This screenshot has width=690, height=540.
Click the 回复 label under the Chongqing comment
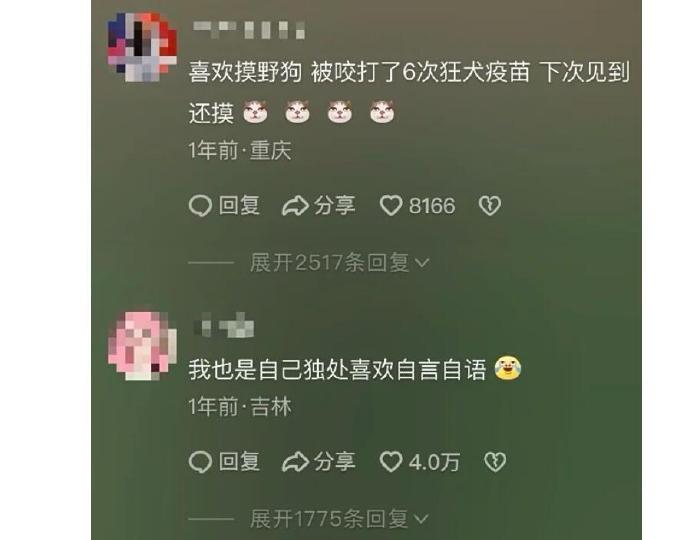point(239,206)
